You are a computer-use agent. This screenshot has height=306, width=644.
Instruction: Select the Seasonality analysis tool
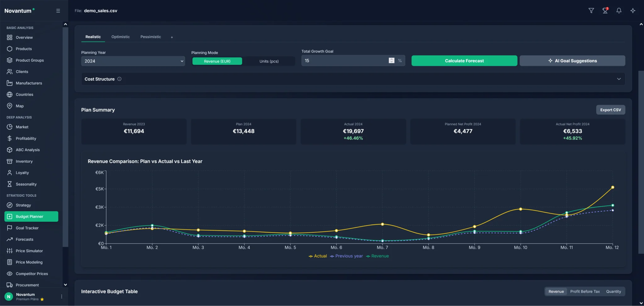pos(26,184)
